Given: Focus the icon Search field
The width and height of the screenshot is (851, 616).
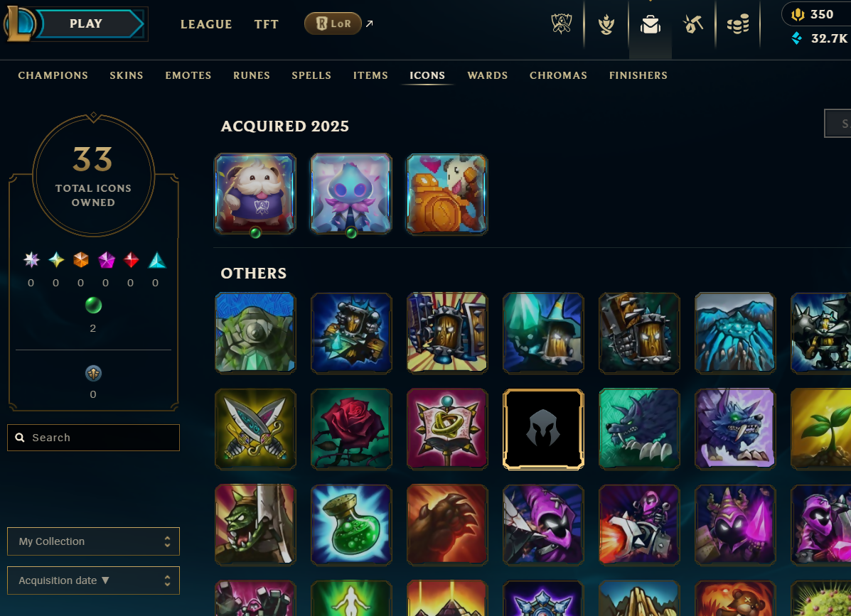Looking at the screenshot, I should [x=93, y=438].
